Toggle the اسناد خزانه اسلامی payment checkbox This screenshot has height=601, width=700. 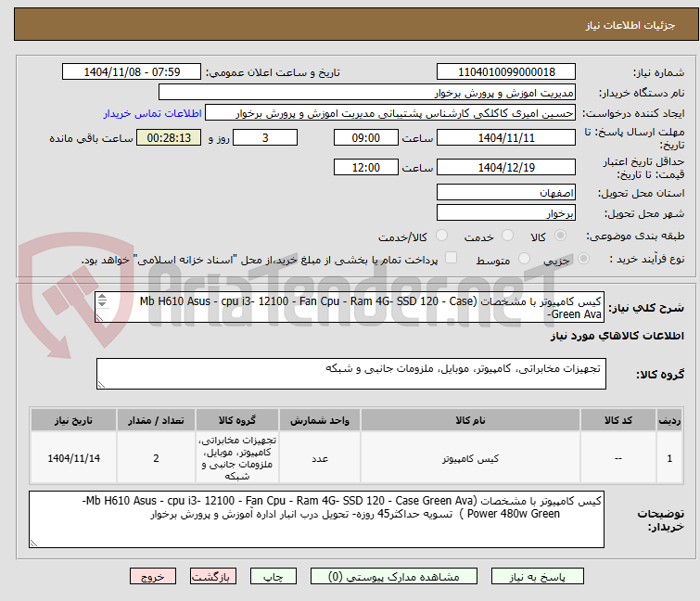(x=451, y=258)
